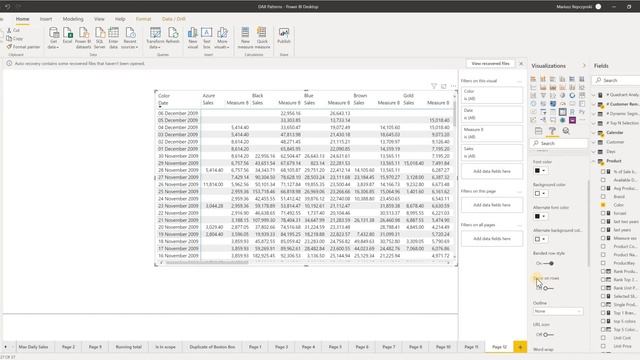The height and width of the screenshot is (360, 640).
Task: Open the Insert ribbon tab
Action: pyautogui.click(x=46, y=19)
